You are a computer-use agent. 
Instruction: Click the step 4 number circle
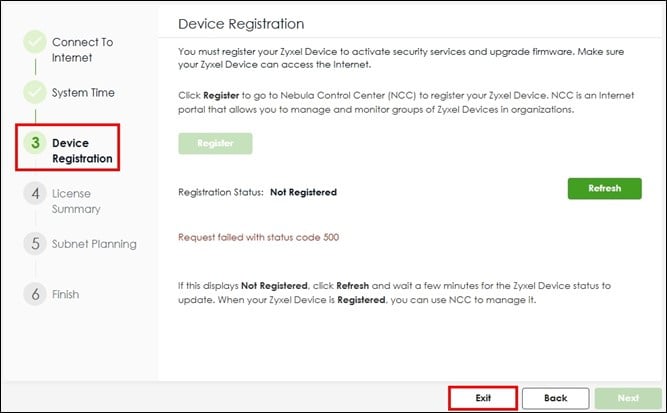35,193
